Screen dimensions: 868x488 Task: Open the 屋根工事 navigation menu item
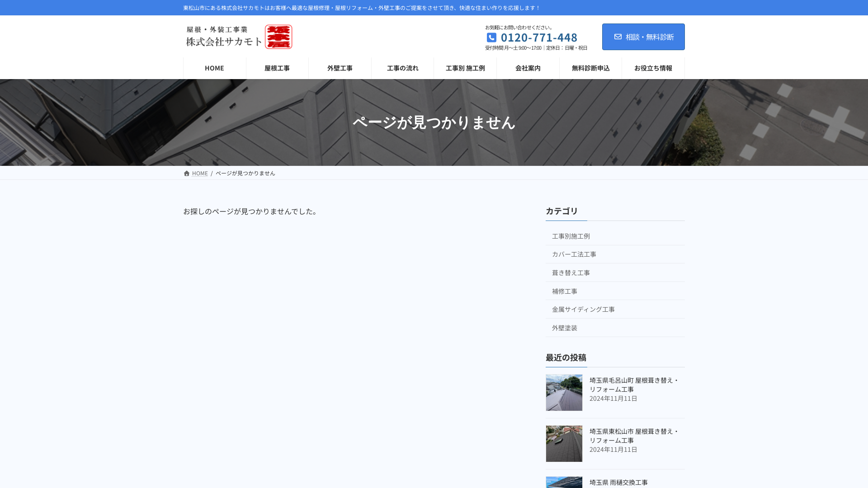click(x=277, y=68)
